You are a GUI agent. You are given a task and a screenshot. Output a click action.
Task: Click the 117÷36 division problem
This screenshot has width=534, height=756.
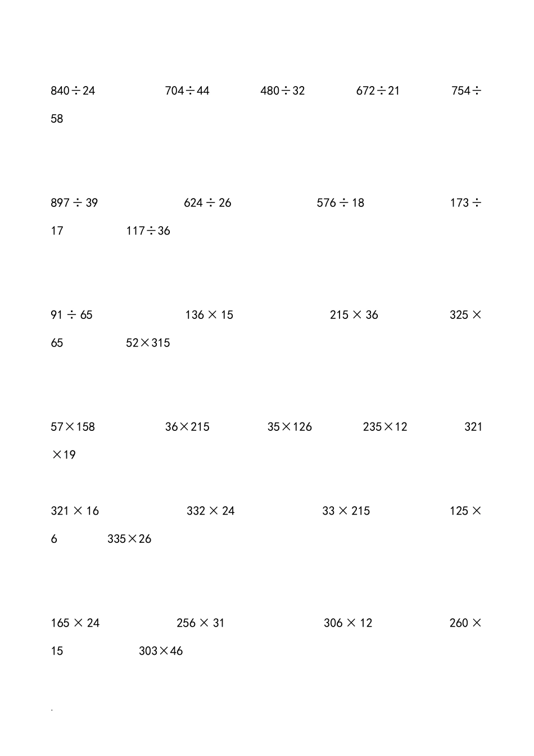click(x=148, y=231)
